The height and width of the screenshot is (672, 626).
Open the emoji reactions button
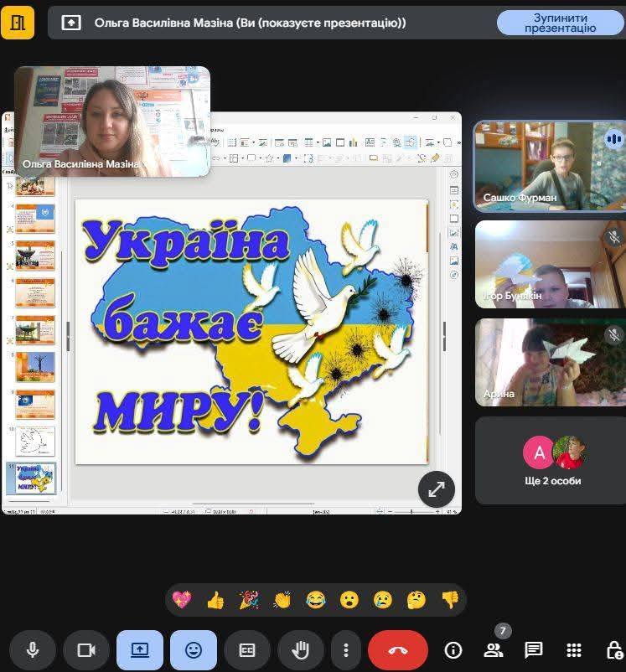pos(194,650)
